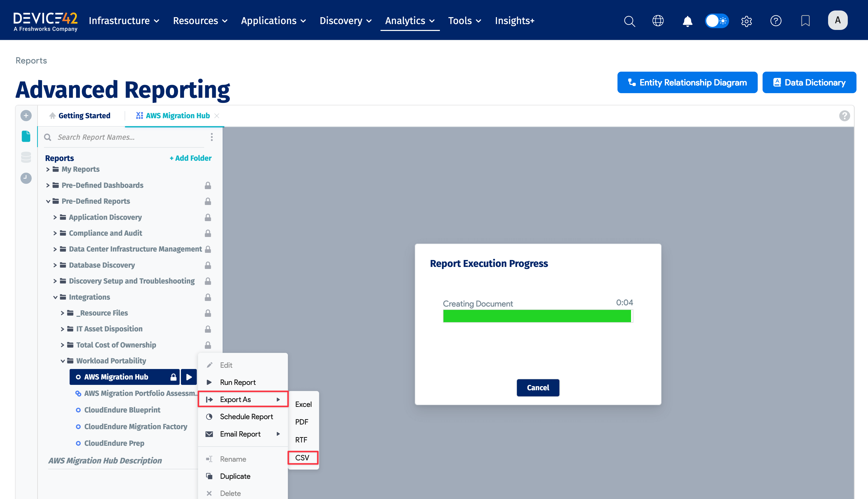Expand Discovery Setup and Troubleshooting folder

pos(55,281)
